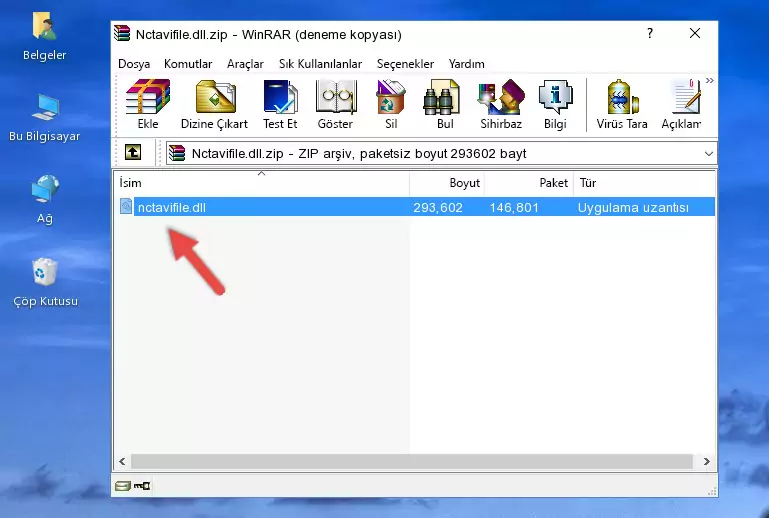
Task: Click the WinRAR title bar icon
Action: pos(122,33)
